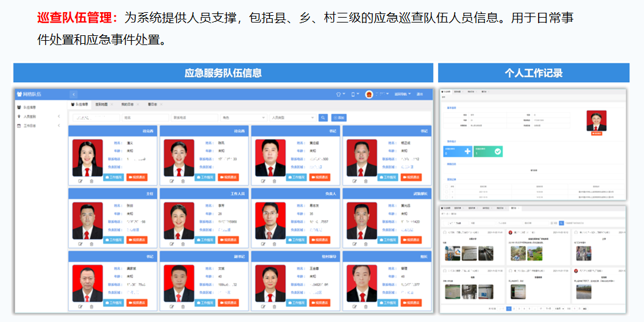This screenshot has width=644, height=322.
Task: Delete the 黄在超 member card
Action: [274, 181]
